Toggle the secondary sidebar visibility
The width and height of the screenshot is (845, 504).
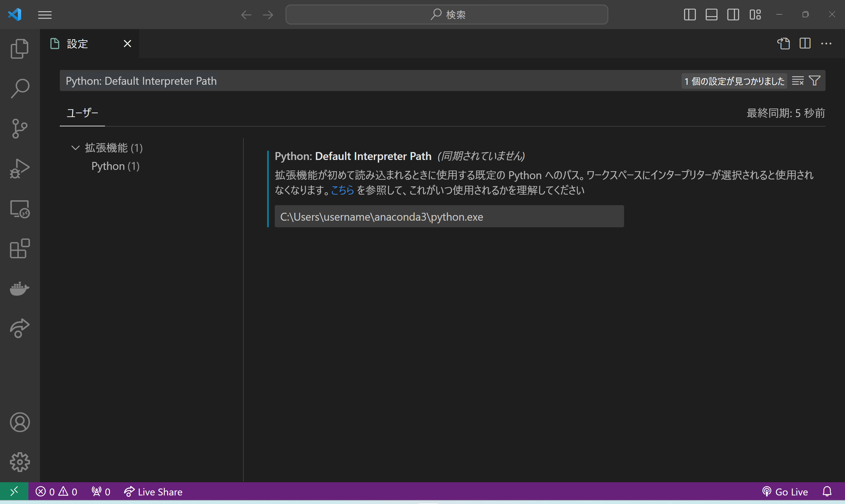pos(733,15)
